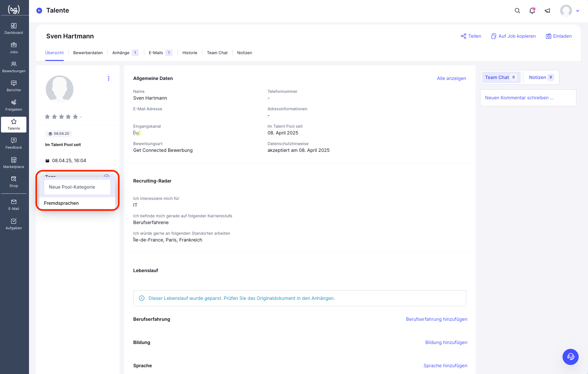Open E-Mail in the sidebar

tap(14, 205)
